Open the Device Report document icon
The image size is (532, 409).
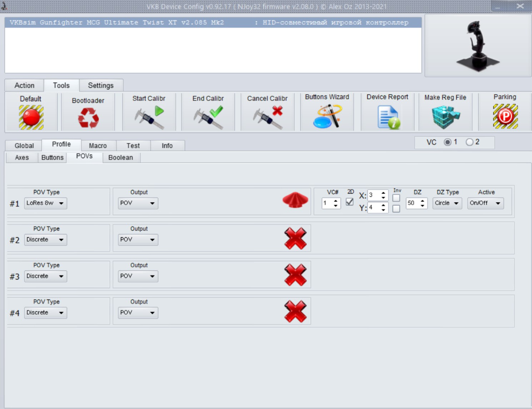coord(388,117)
